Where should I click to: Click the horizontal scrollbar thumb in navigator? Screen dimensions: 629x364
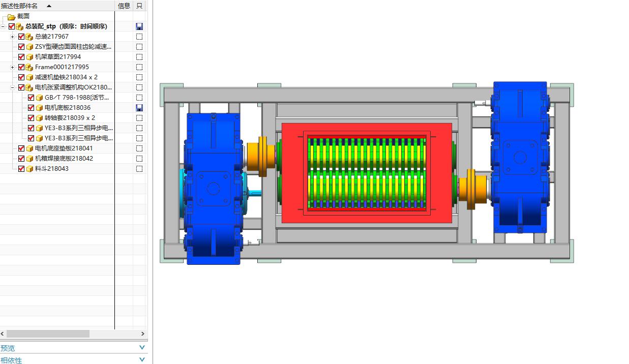pos(48,333)
